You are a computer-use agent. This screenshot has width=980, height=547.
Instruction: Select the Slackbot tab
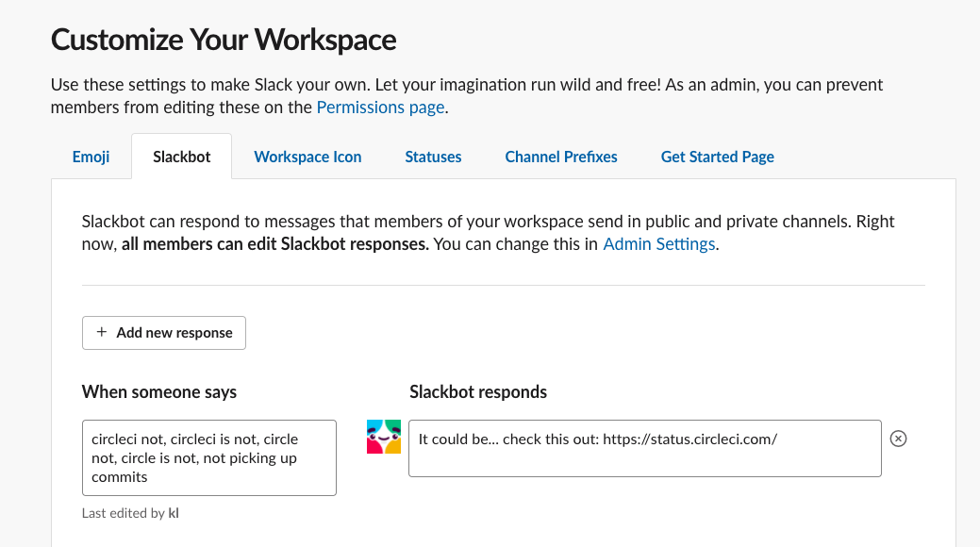[x=181, y=157]
